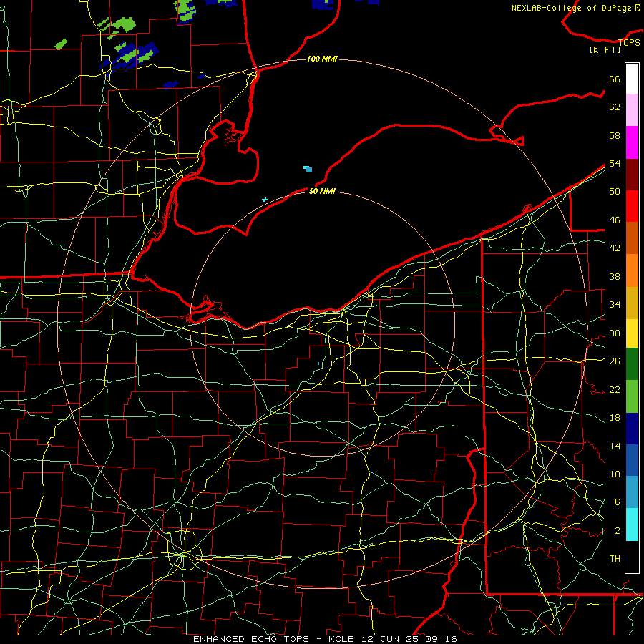The height and width of the screenshot is (644, 644).
Task: Click the light green legend swatch
Action: click(x=632, y=396)
